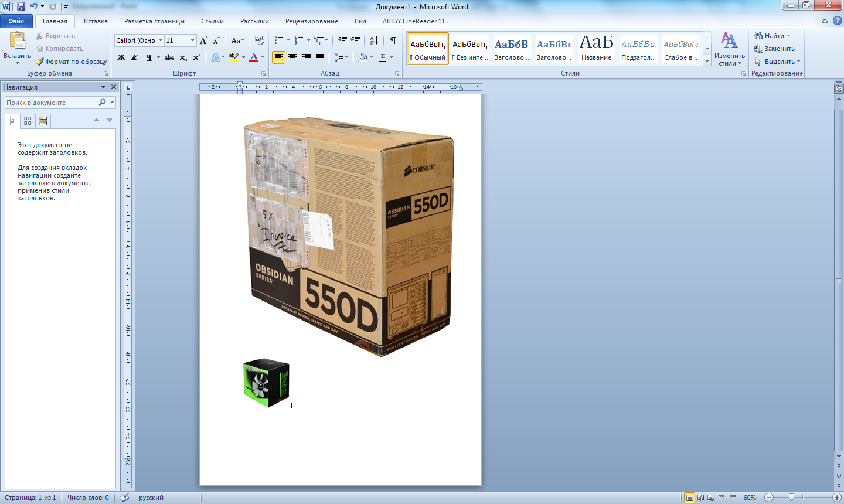Increase paragraph indent
The height and width of the screenshot is (504, 844).
click(355, 40)
